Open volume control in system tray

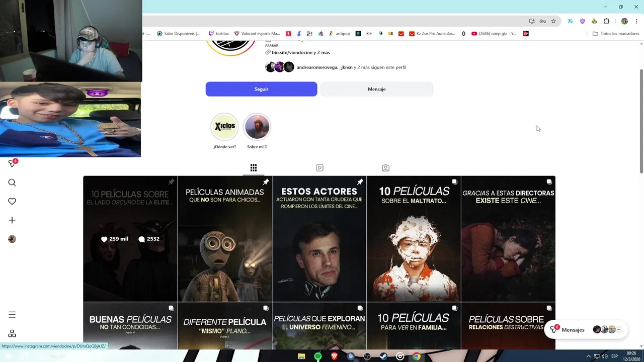605,356
